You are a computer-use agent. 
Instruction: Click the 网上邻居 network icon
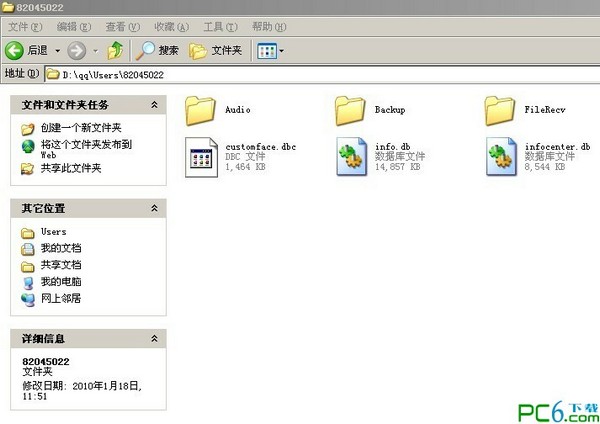click(28, 300)
